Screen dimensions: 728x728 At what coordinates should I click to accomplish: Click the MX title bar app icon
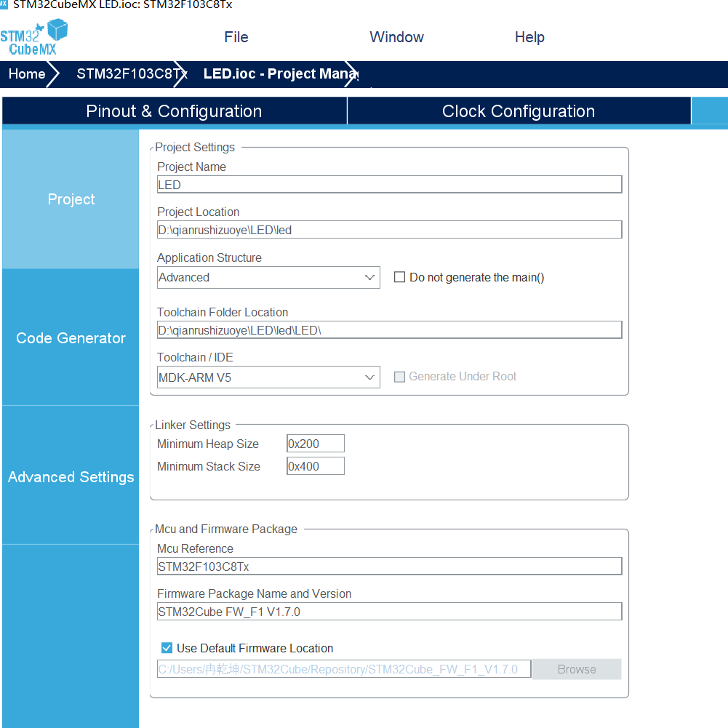4,4
